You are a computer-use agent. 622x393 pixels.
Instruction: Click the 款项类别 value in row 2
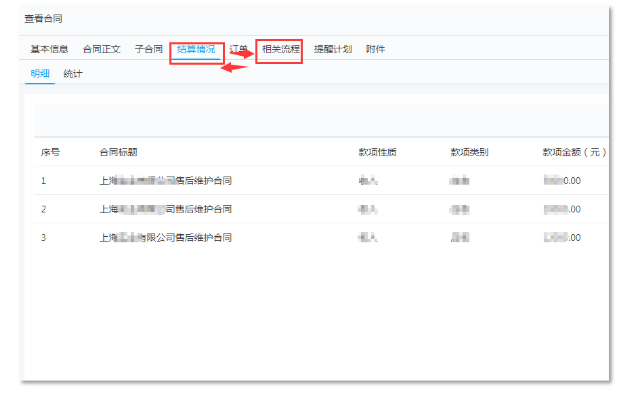pos(459,209)
